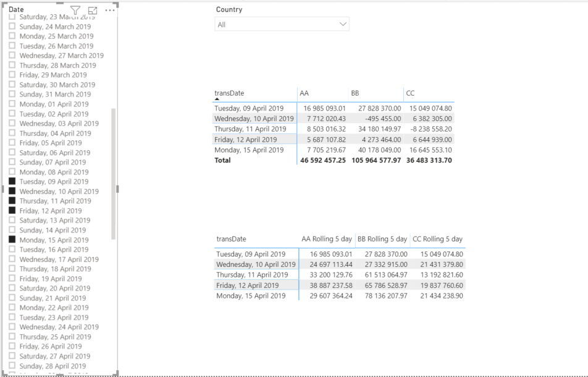This screenshot has width=588, height=377.
Task: Click AA Rolling 5 day column header
Action: point(327,239)
